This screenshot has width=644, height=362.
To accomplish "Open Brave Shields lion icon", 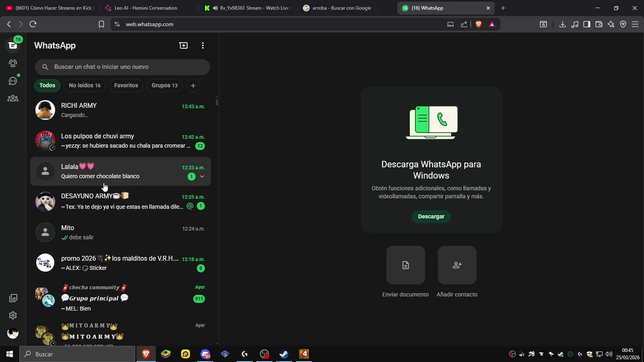I will point(478,24).
